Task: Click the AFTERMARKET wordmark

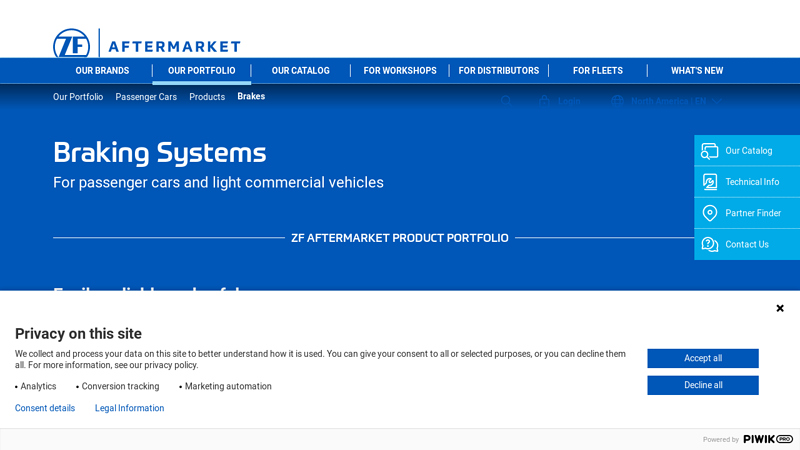Action: pos(174,47)
